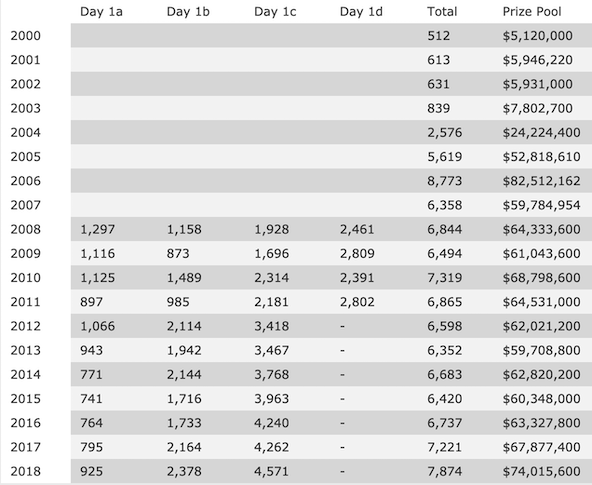Viewport: 592px width, 485px height.
Task: Click the Day 1b column header
Action: tap(188, 12)
